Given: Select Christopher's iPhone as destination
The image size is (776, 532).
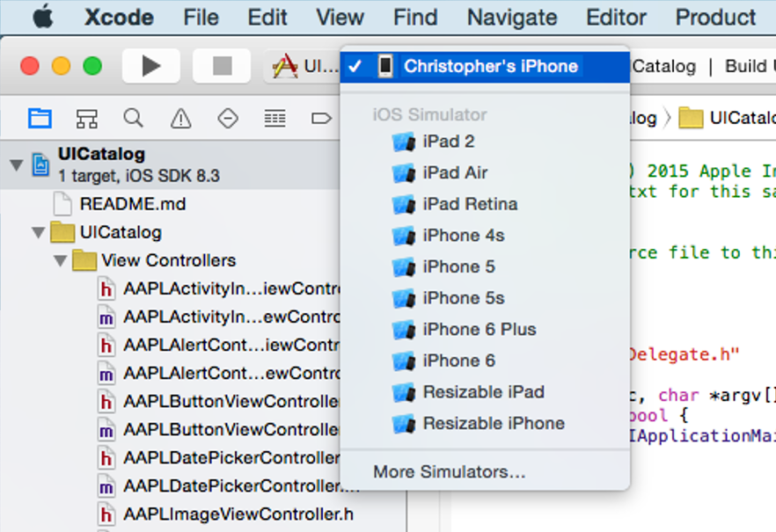Looking at the screenshot, I should pos(485,66).
